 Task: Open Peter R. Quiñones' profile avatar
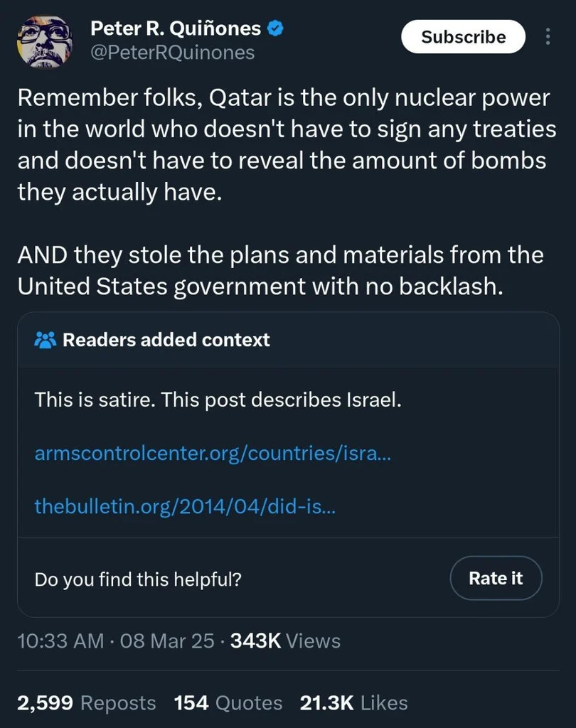point(44,41)
